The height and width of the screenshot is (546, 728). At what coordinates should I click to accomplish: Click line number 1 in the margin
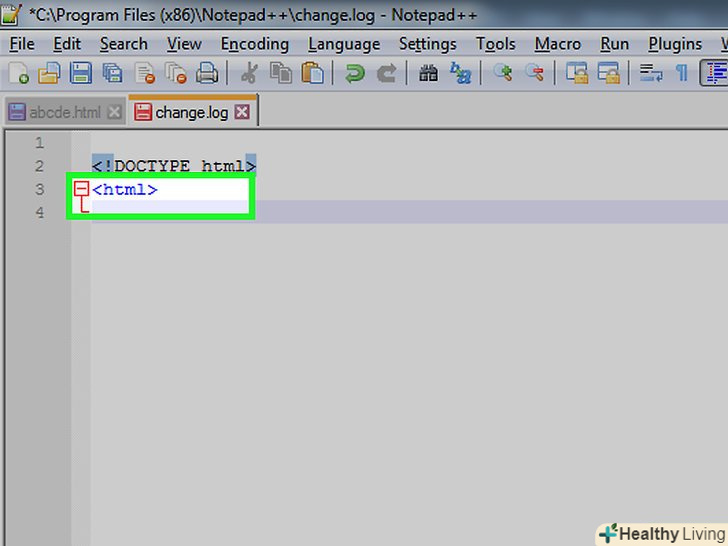point(39,143)
